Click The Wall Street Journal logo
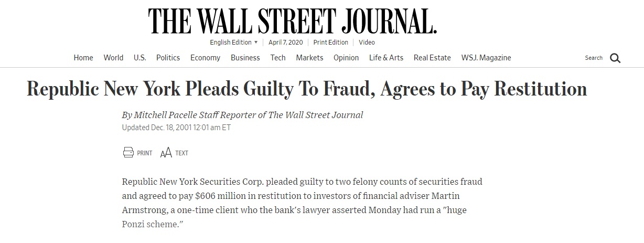 (292, 22)
